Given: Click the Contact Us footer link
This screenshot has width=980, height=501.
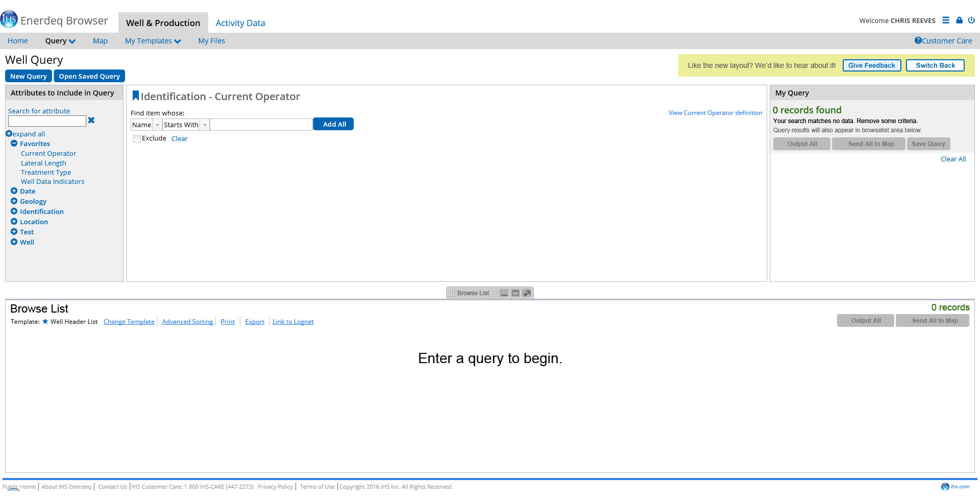Looking at the screenshot, I should pos(112,487).
